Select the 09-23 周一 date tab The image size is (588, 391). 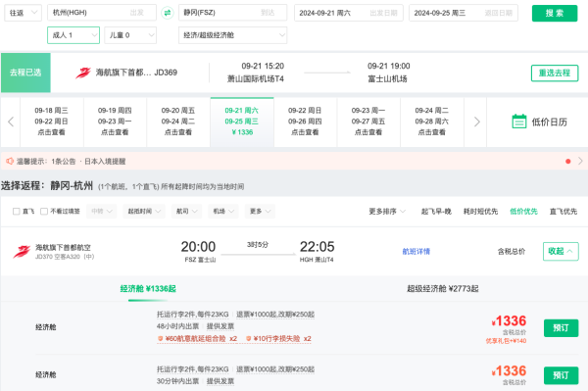tap(368, 122)
